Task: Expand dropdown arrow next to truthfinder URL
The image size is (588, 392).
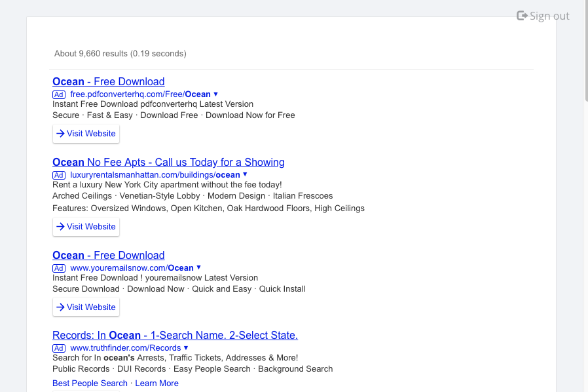Action: [x=186, y=347]
